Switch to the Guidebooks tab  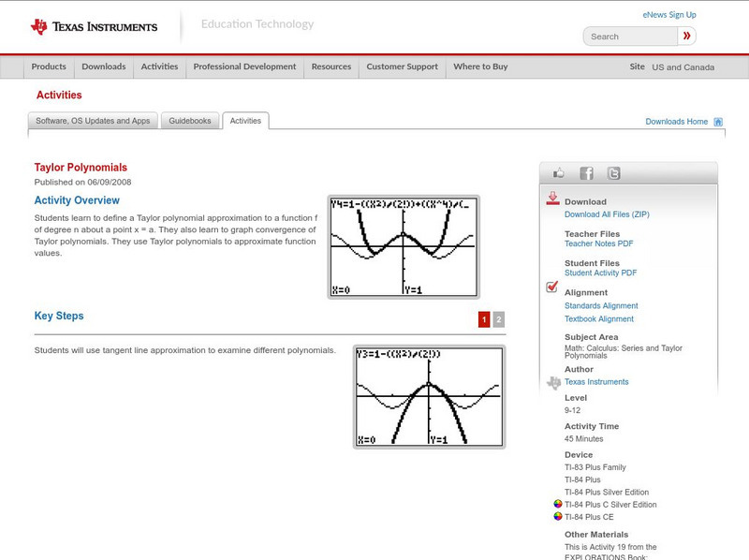point(190,121)
